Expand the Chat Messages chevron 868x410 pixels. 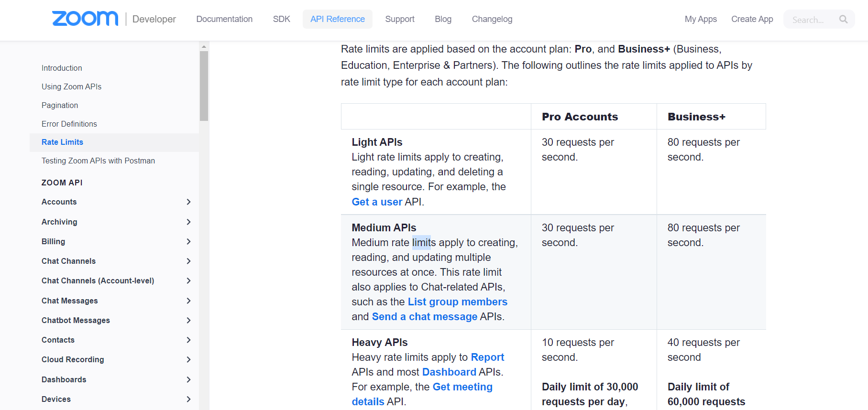pyautogui.click(x=188, y=301)
